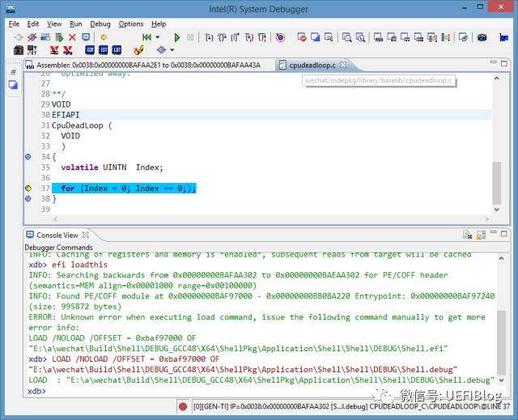Minimize the source editor pane
The height and width of the screenshot is (420, 518).
[x=493, y=62]
